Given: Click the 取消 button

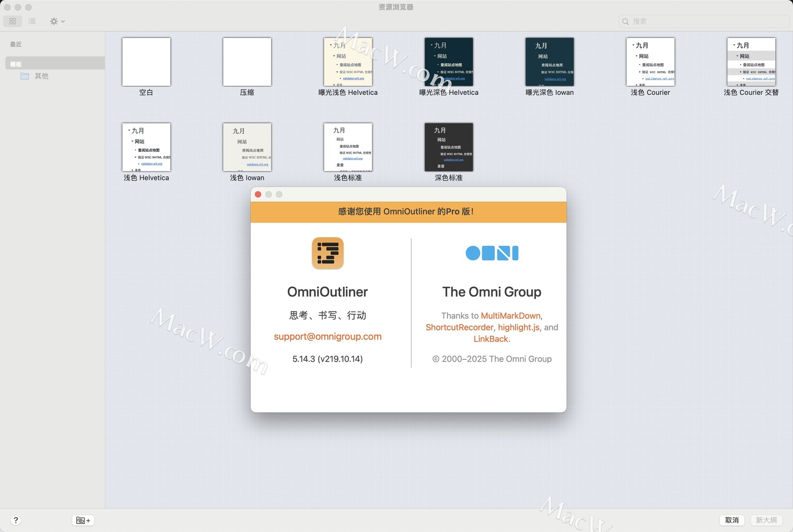Looking at the screenshot, I should (731, 520).
